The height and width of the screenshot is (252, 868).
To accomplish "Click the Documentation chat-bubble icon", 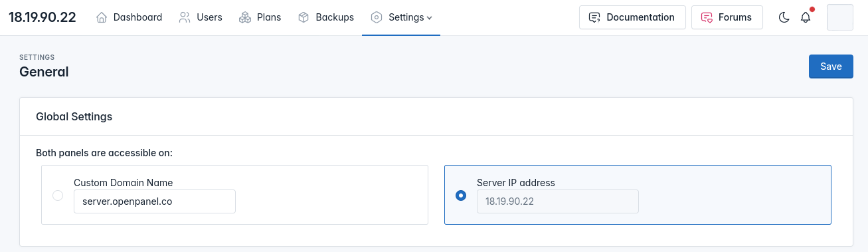I will tap(595, 17).
